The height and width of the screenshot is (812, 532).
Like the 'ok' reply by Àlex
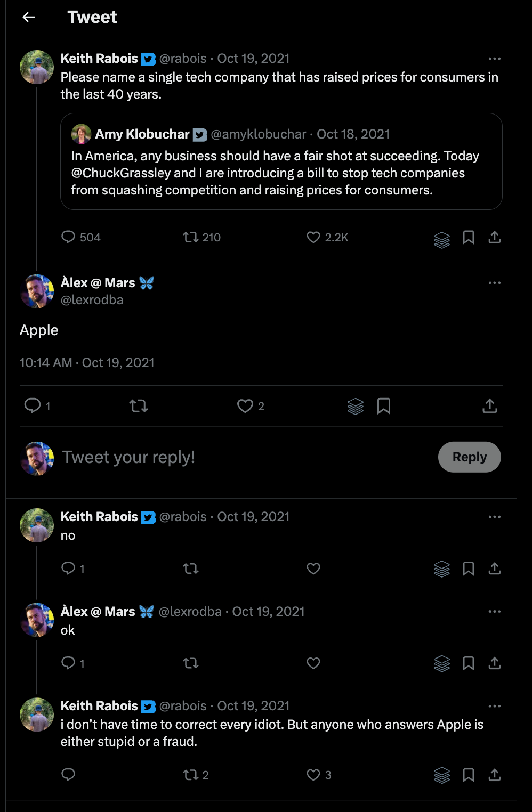(x=313, y=663)
